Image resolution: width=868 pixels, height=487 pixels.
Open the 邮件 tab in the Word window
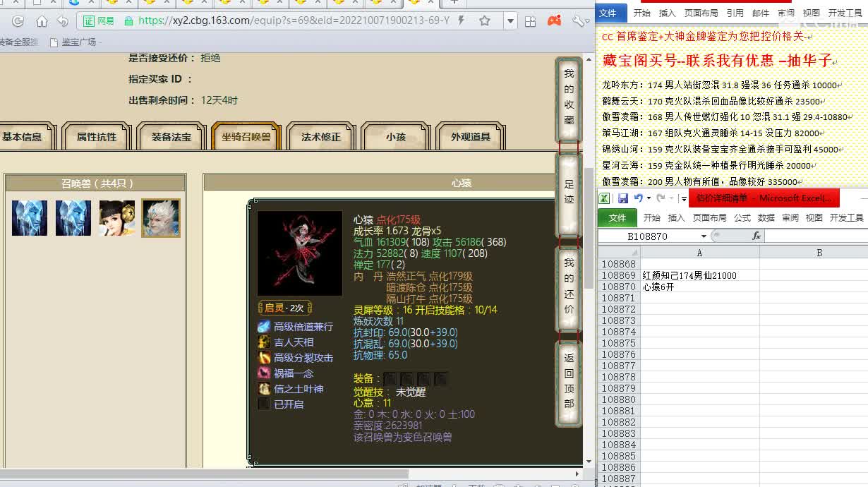(761, 13)
